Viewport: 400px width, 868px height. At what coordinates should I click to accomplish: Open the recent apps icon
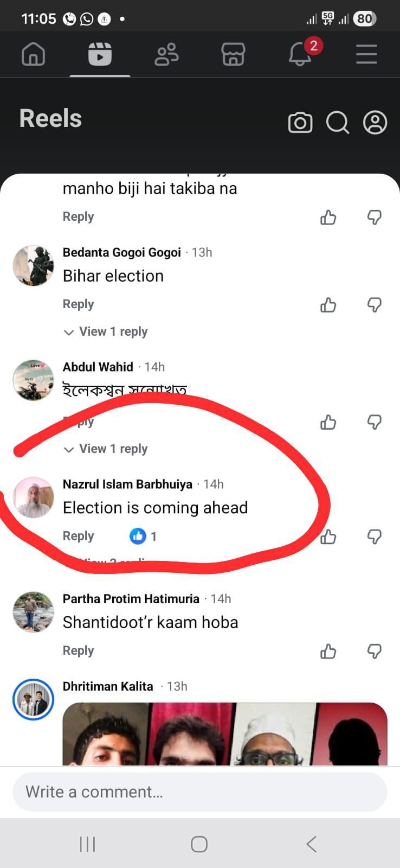tap(87, 844)
